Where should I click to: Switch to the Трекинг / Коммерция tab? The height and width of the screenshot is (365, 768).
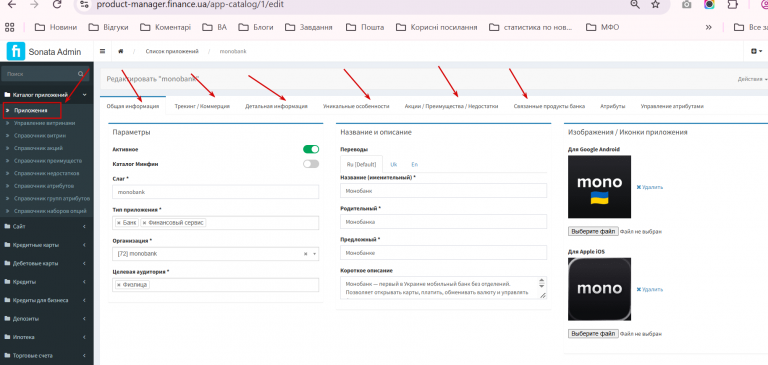point(202,106)
